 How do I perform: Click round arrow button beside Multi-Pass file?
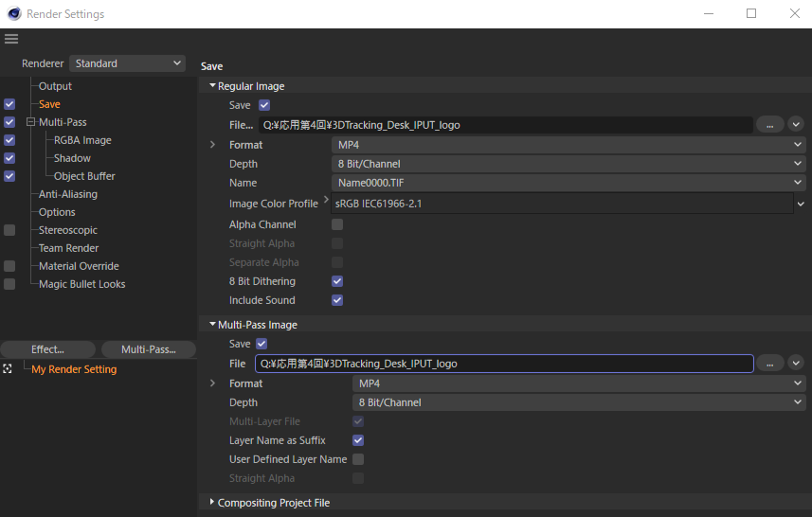(x=796, y=363)
